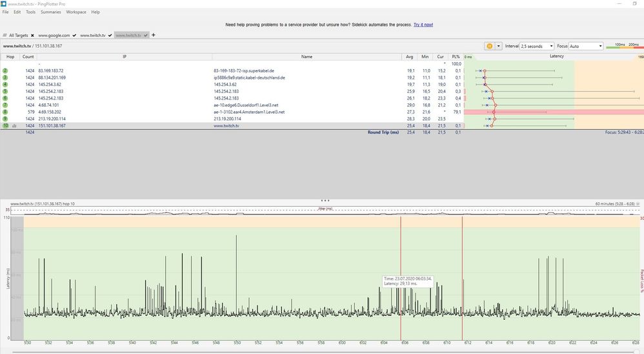The height and width of the screenshot is (354, 644).
Task: Close the All Targets tab with its X icon
Action: point(33,35)
